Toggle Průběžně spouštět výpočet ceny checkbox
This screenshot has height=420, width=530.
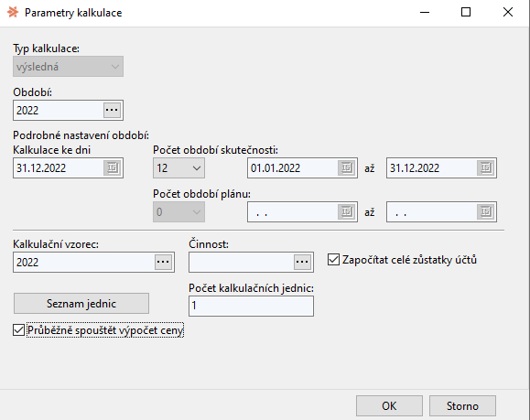coord(19,330)
